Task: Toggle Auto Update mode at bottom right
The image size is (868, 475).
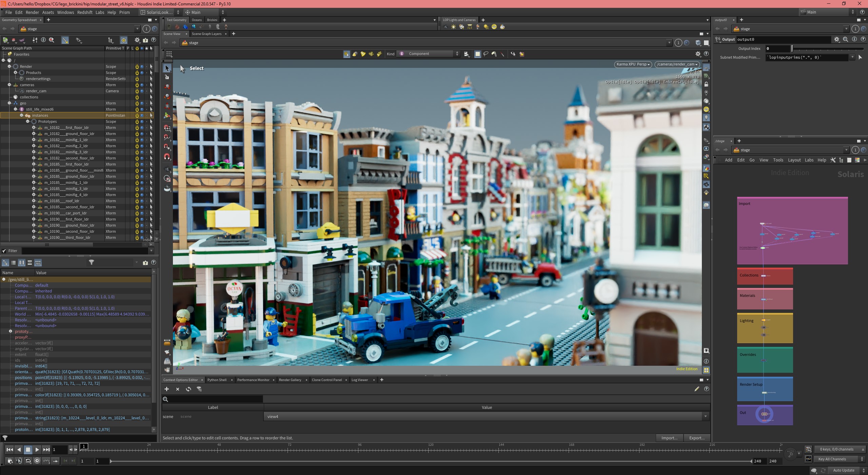Action: pyautogui.click(x=844, y=470)
